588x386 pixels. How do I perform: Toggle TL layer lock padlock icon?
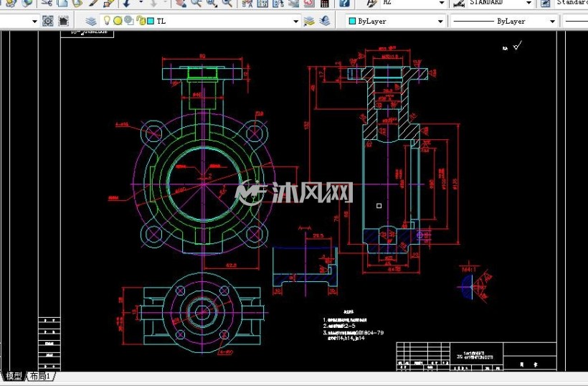[x=141, y=21]
